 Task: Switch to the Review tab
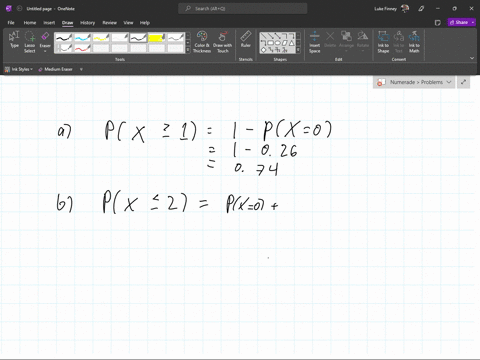click(x=109, y=23)
